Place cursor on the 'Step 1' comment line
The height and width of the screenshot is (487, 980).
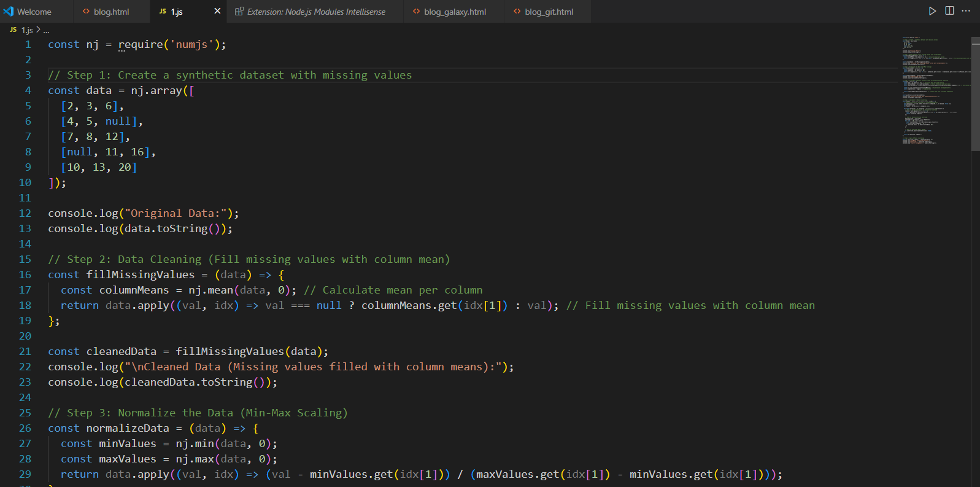(x=230, y=75)
